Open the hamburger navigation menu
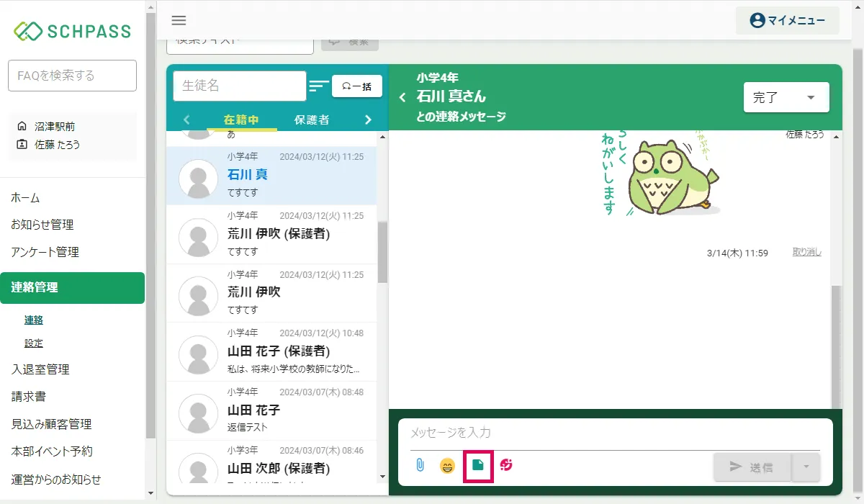Viewport: 864px width, 504px height. click(179, 20)
